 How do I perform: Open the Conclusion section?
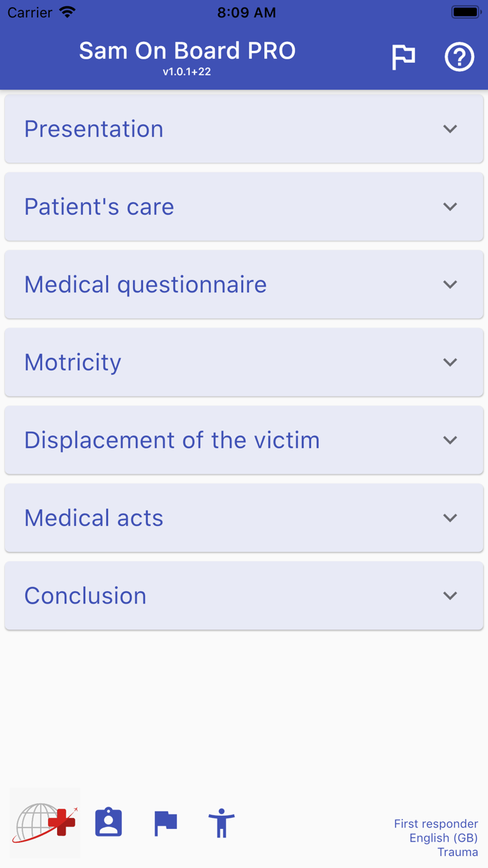click(x=86, y=596)
